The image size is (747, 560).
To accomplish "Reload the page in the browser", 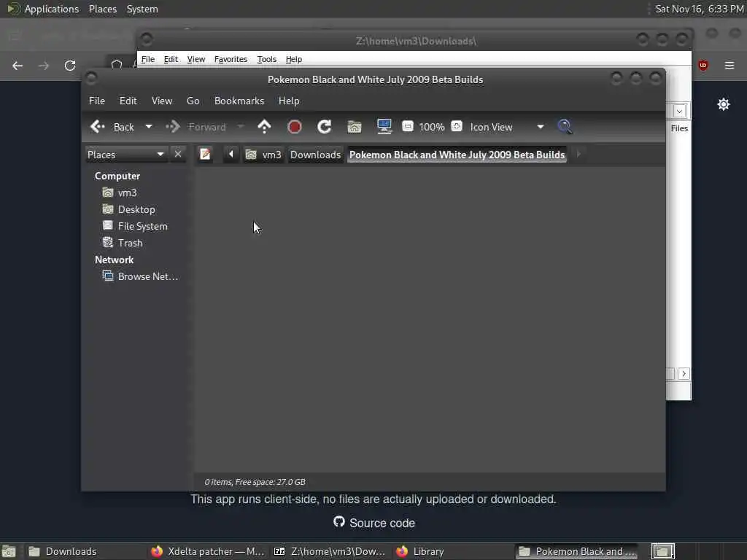I will 70,66.
